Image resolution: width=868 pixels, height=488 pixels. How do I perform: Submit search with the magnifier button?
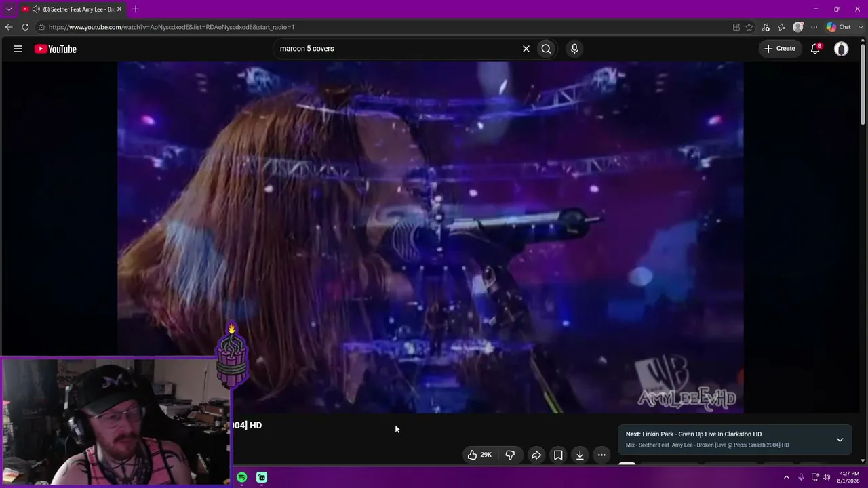click(x=546, y=49)
